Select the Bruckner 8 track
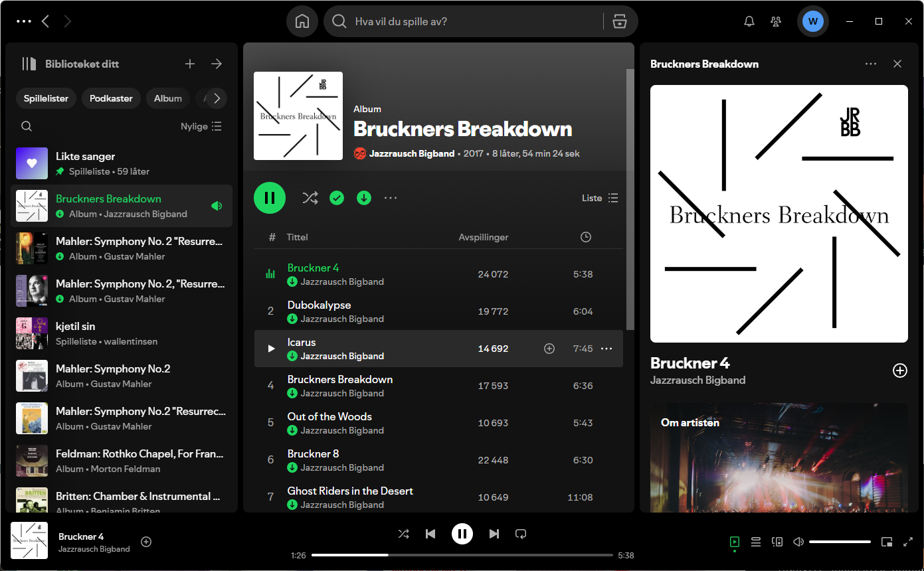Screen dimensions: 924x571 tap(438, 460)
